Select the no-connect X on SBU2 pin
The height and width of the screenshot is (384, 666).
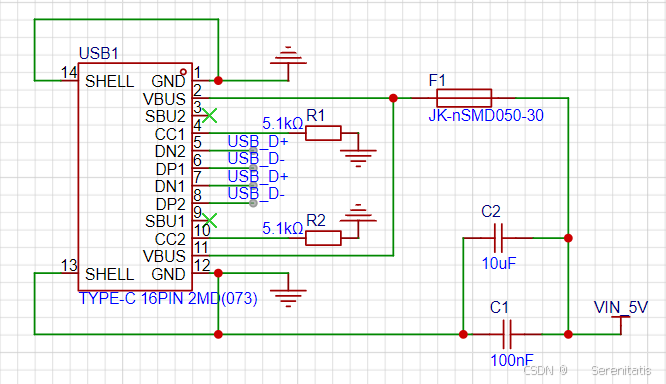click(210, 116)
